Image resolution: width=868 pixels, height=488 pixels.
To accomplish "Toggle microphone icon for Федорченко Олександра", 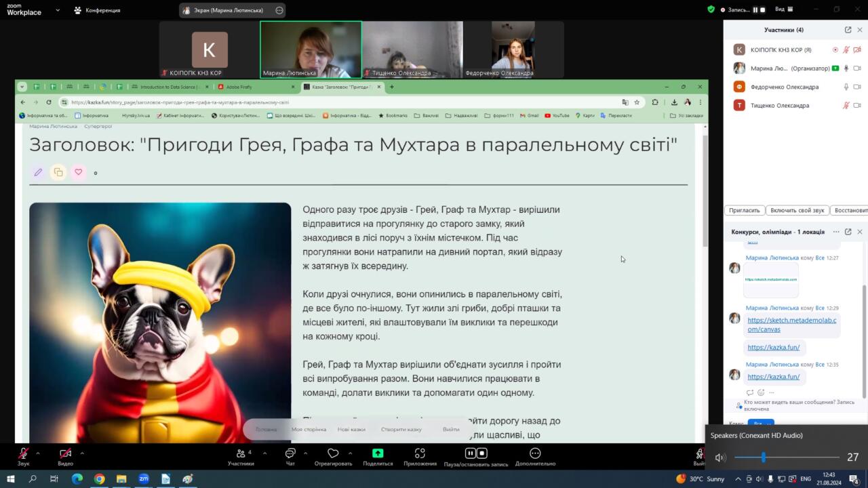I will [846, 87].
